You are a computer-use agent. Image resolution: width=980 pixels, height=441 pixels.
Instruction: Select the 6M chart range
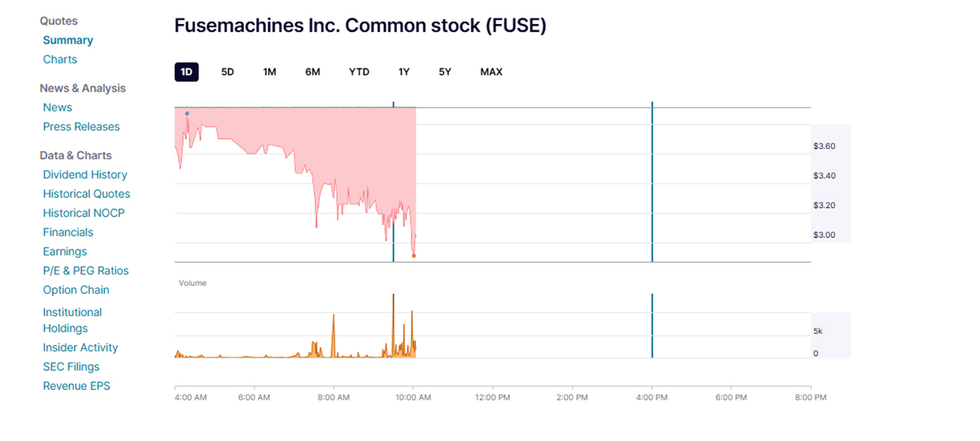pyautogui.click(x=312, y=72)
